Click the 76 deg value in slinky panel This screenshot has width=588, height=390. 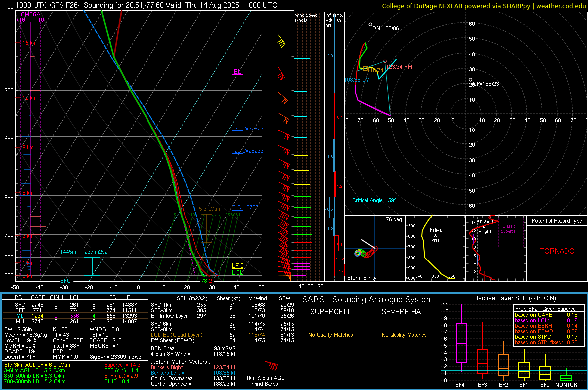[394, 219]
